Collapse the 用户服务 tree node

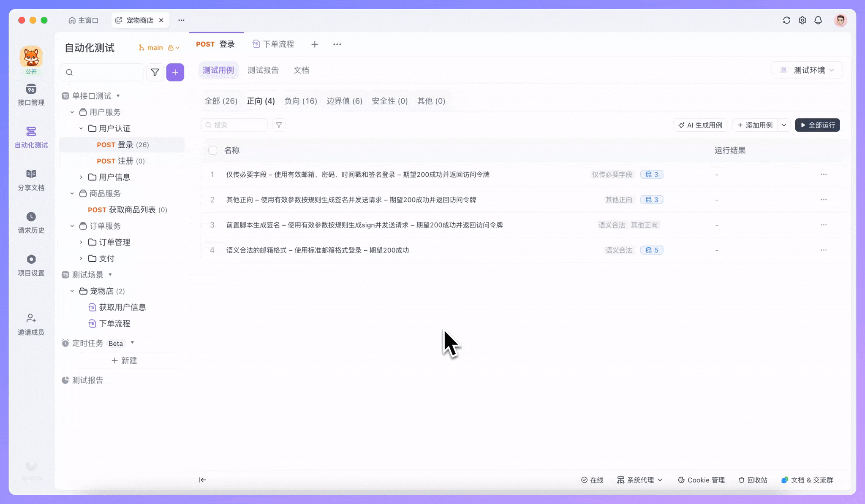[x=72, y=112]
